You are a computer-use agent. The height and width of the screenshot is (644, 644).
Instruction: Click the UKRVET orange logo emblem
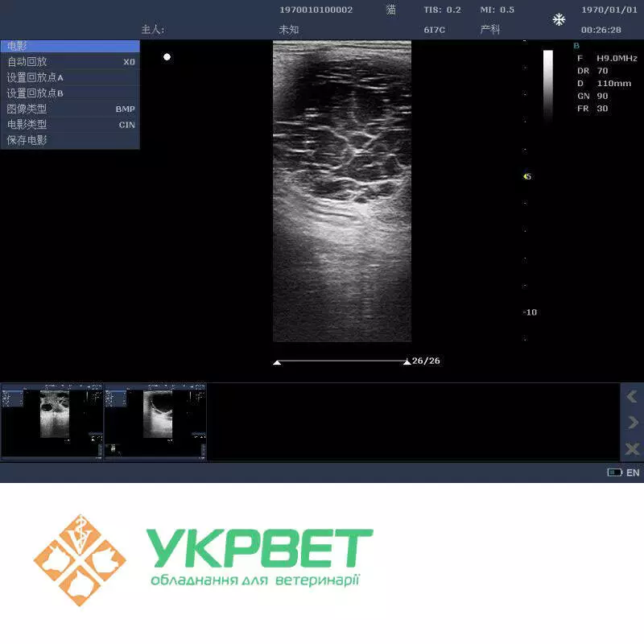[x=80, y=560]
